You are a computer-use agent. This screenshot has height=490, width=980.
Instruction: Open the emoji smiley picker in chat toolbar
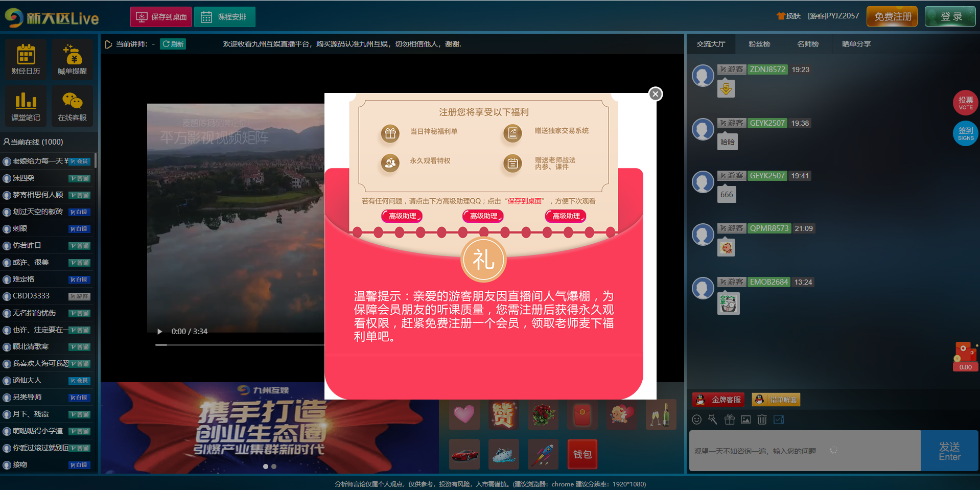click(x=696, y=419)
